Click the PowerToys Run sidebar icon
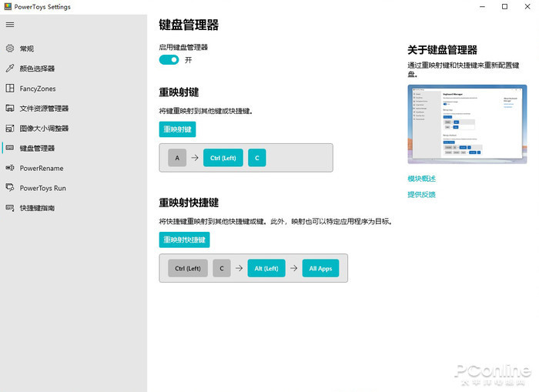539x392 pixels. tap(10, 188)
